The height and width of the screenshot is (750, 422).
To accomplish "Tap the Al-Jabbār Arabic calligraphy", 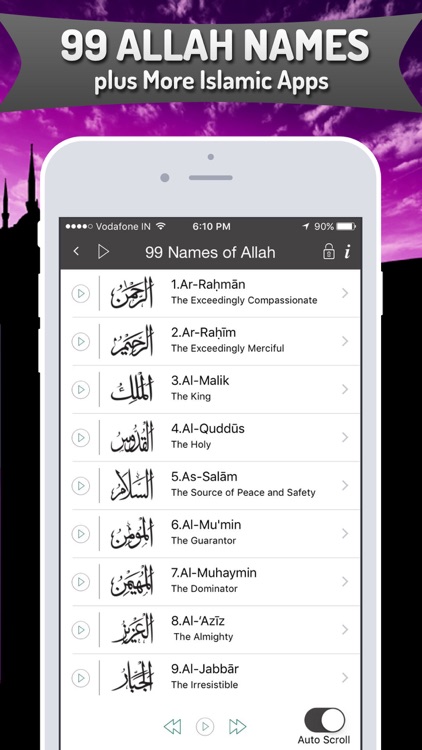I will tap(132, 677).
